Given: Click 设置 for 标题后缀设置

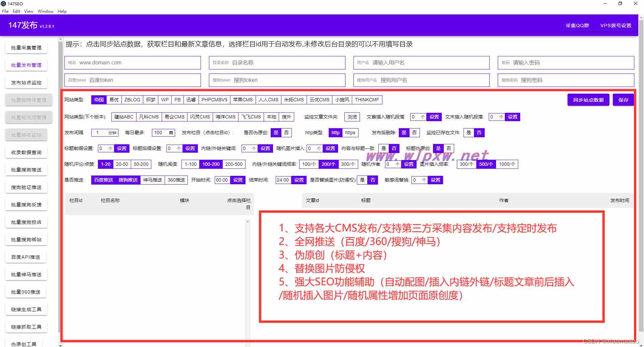Looking at the screenshot, I should (x=190, y=148).
